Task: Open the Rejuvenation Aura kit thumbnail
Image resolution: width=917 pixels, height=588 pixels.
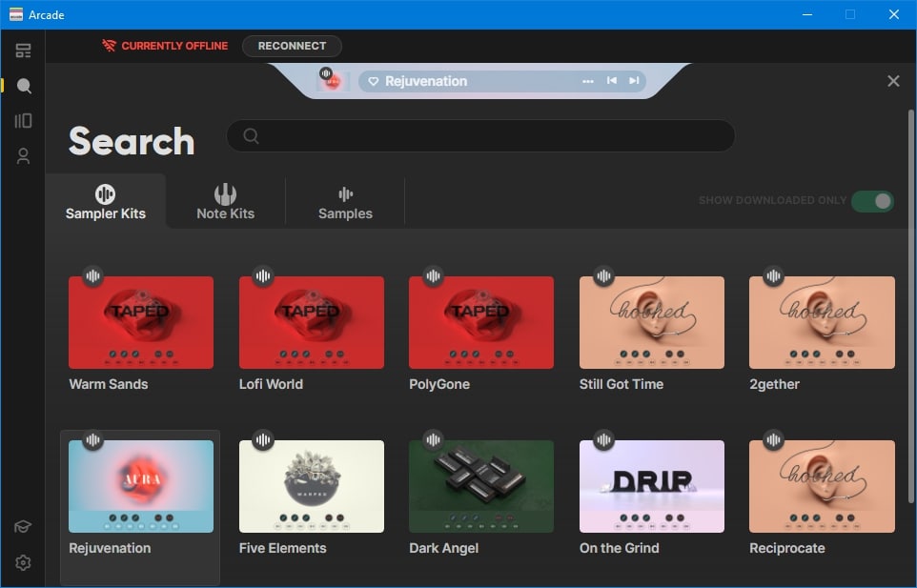Action: click(x=141, y=486)
